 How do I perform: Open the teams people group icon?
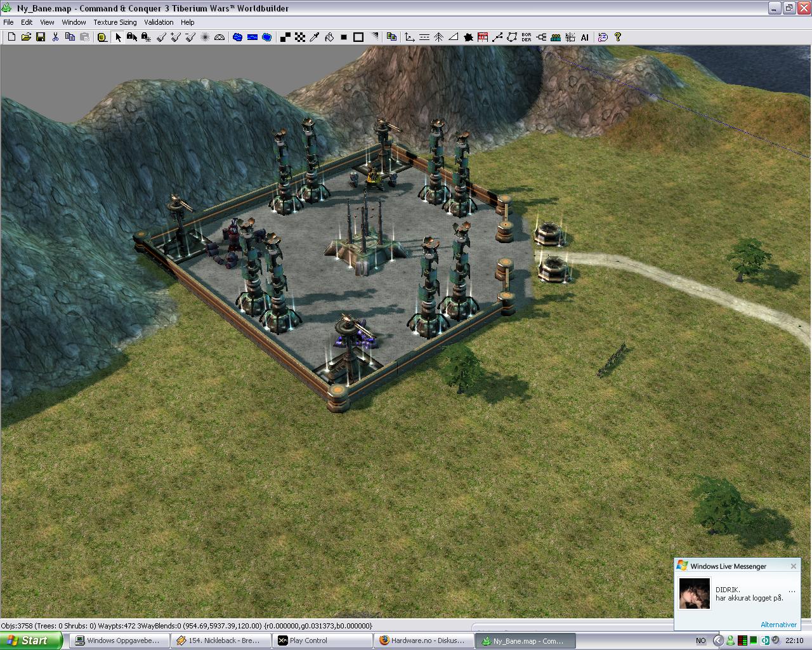pyautogui.click(x=556, y=37)
